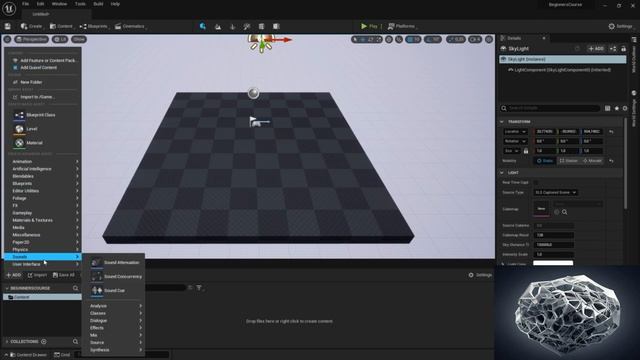Expand the Materials & Textures submenu
Viewport: 640px width, 360px height.
point(43,220)
